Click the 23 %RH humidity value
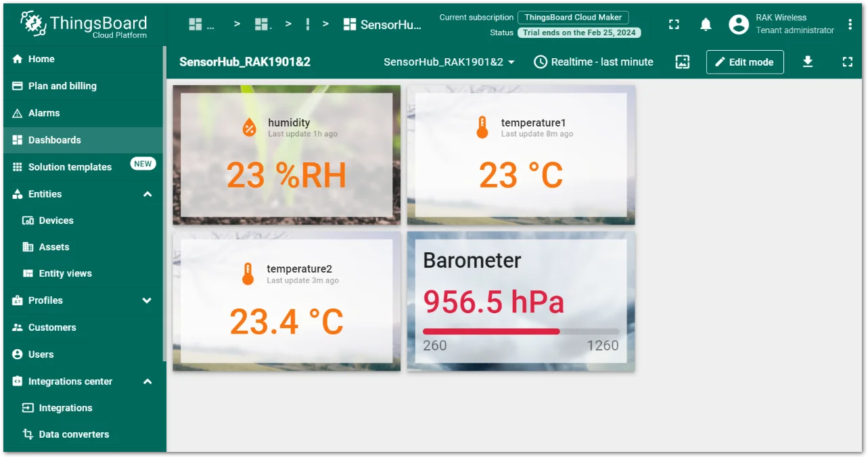This screenshot has width=868, height=458. [286, 175]
